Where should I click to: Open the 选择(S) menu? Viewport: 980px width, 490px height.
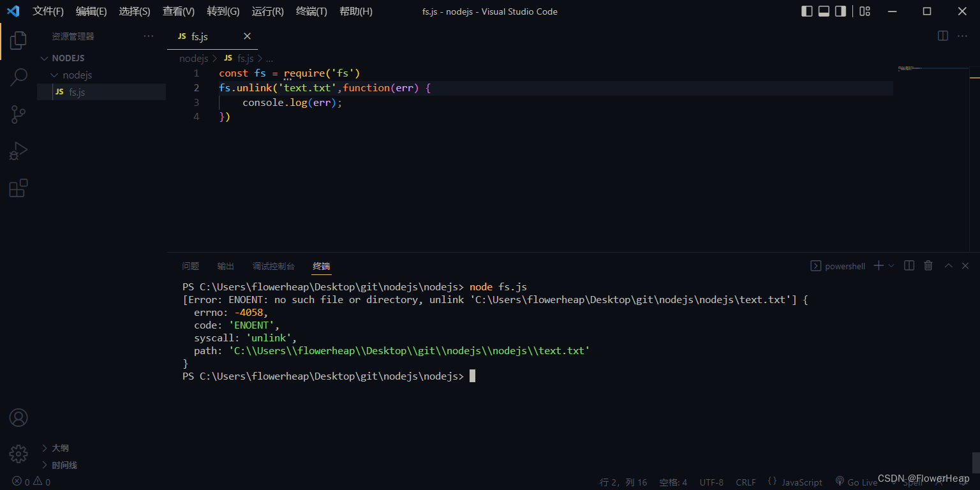pyautogui.click(x=135, y=11)
